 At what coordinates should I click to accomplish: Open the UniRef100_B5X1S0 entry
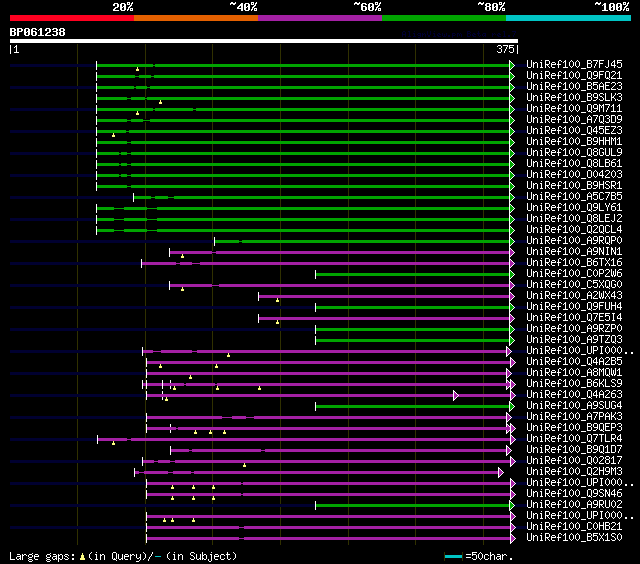click(x=574, y=538)
